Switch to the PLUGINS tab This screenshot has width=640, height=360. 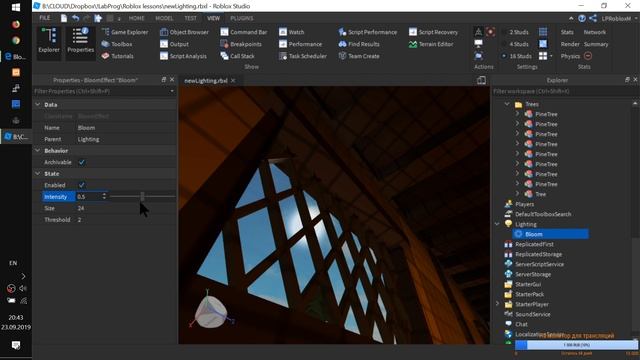tap(242, 18)
